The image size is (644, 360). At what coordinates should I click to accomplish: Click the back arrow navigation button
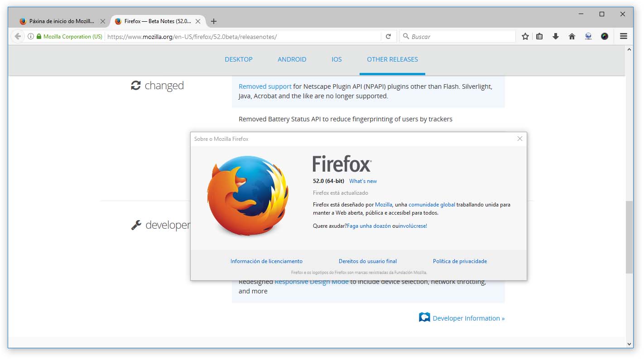pos(18,37)
